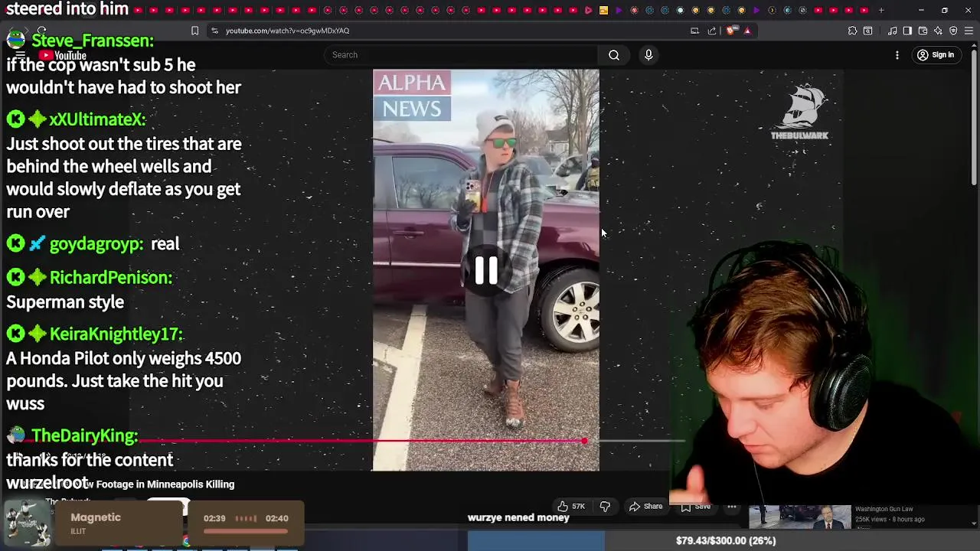
Task: Toggle the browser sidebar panel icon
Action: (907, 31)
